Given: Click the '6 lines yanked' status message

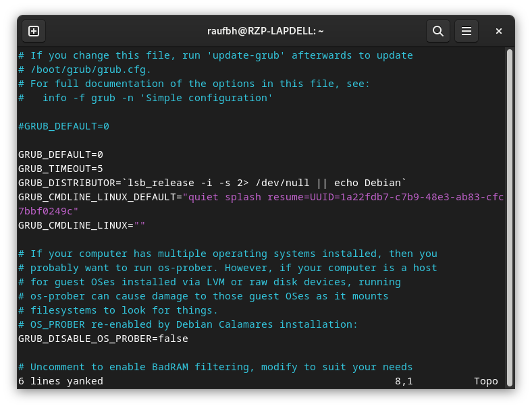Looking at the screenshot, I should pos(61,381).
